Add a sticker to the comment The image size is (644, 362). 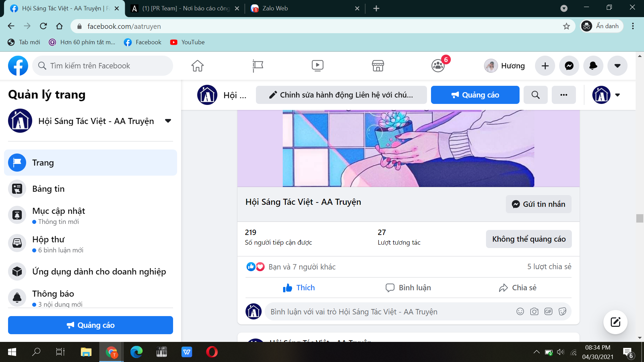click(x=562, y=312)
